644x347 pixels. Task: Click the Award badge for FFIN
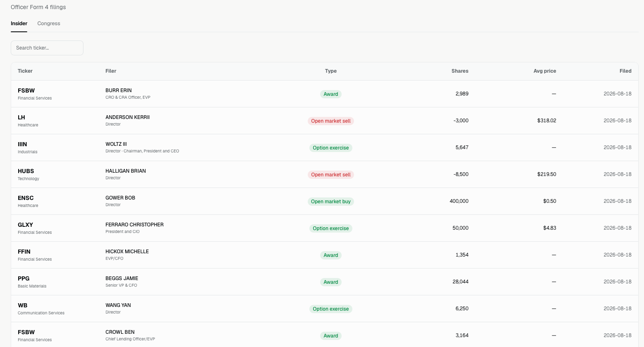pyautogui.click(x=331, y=255)
